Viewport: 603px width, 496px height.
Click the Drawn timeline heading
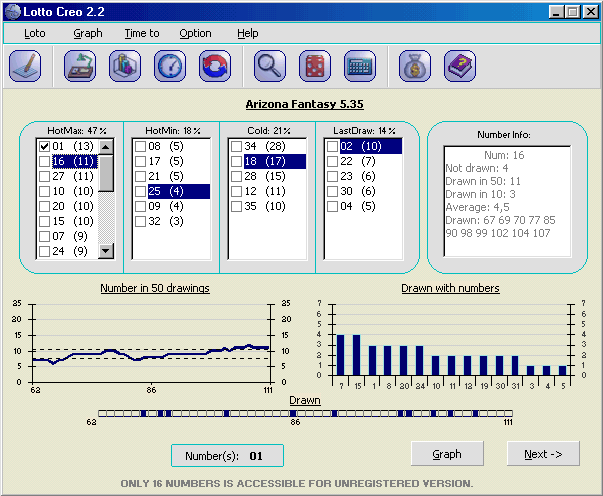(305, 400)
